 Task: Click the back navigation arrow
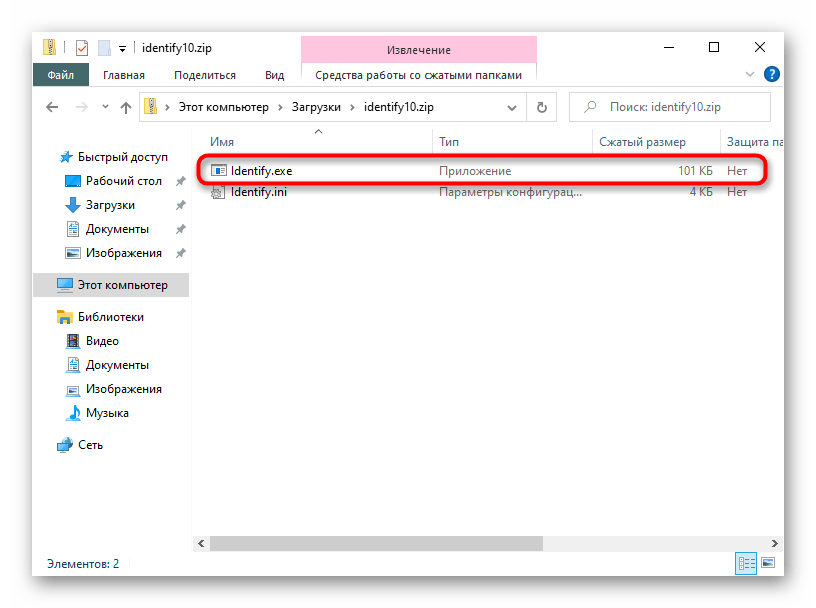[x=54, y=107]
